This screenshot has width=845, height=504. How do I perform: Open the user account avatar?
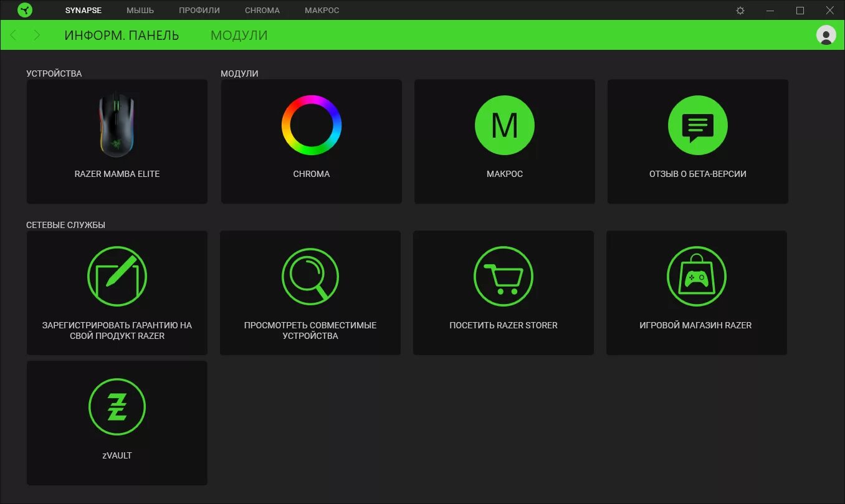tap(826, 35)
